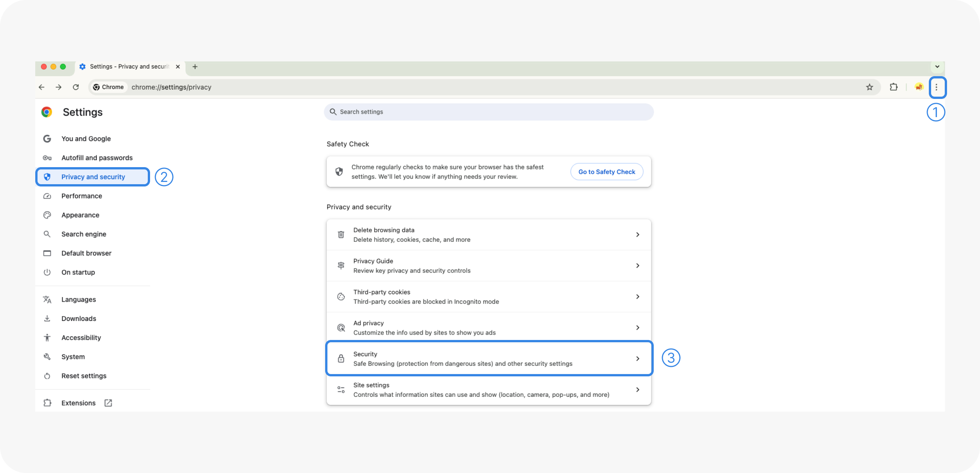The image size is (980, 473).
Task: Open Extensions external link in sidebar
Action: tap(79, 403)
